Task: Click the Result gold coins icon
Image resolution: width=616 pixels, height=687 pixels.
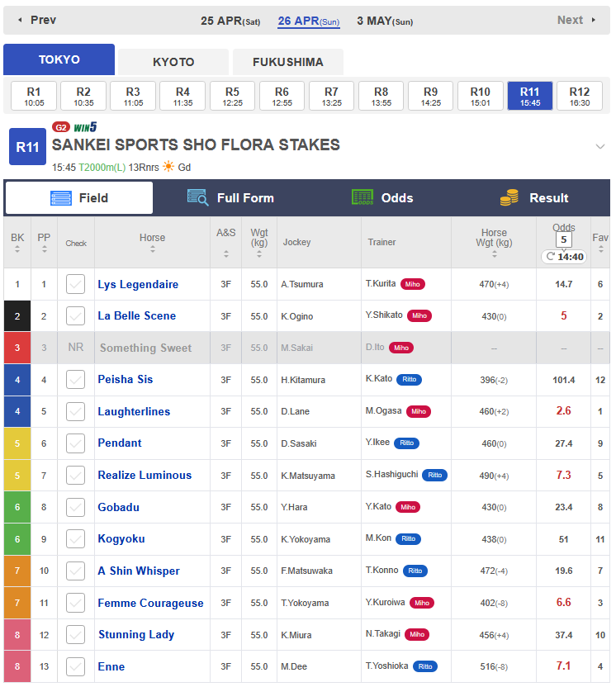Action: pos(509,197)
